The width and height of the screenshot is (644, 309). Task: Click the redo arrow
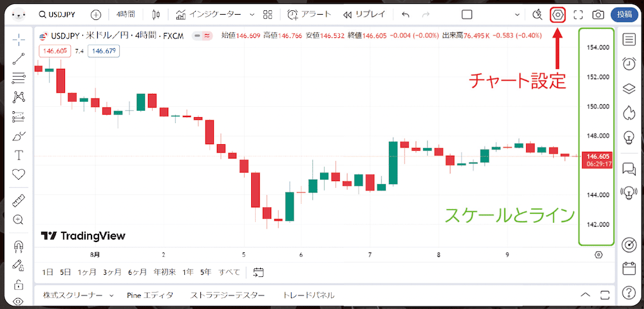426,15
